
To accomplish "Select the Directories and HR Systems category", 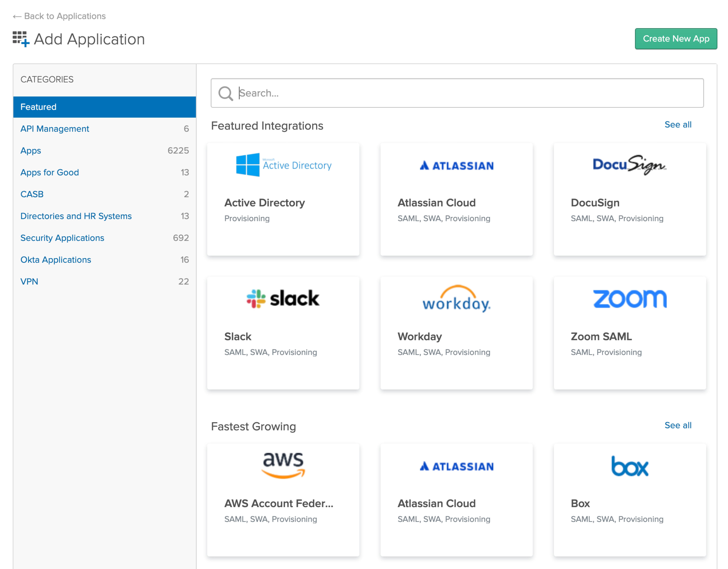I will point(76,216).
